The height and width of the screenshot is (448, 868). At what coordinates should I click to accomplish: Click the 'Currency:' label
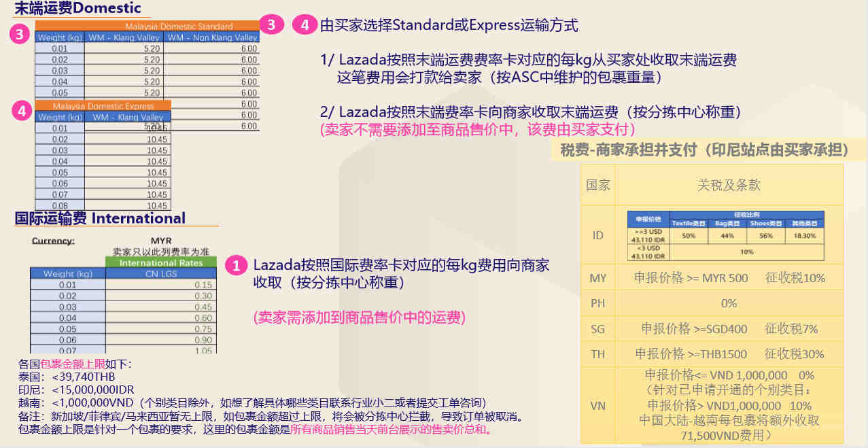coord(53,241)
